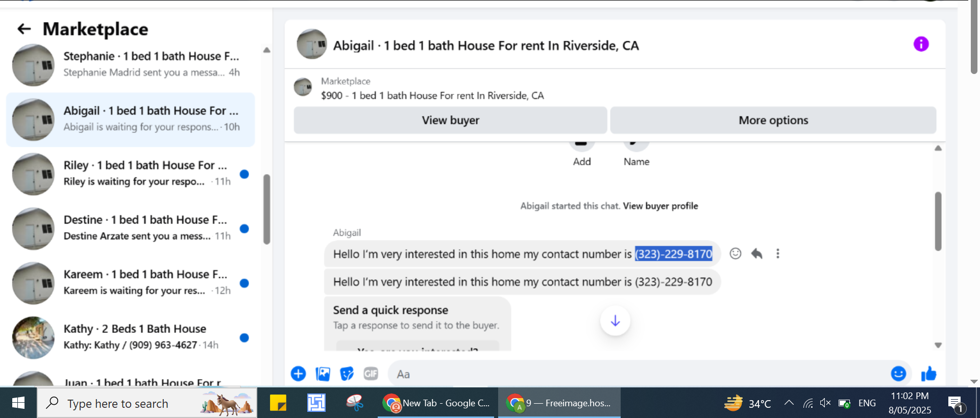Open More options for the listing
980x418 pixels.
point(773,120)
